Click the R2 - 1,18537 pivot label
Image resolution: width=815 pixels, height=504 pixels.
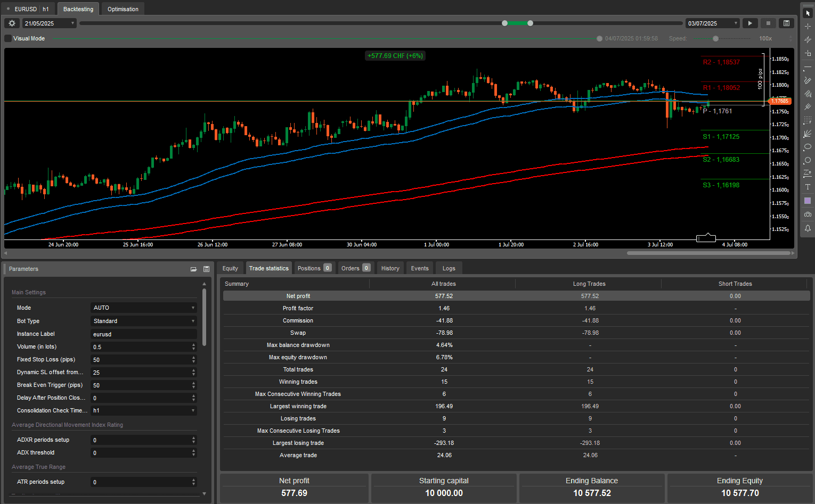pyautogui.click(x=721, y=62)
